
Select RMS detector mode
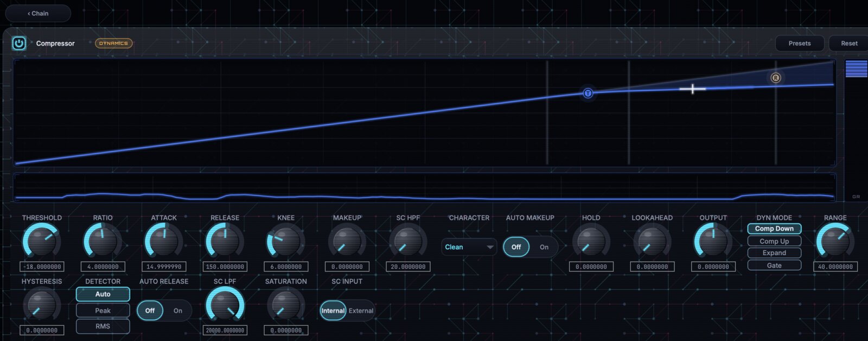[103, 326]
